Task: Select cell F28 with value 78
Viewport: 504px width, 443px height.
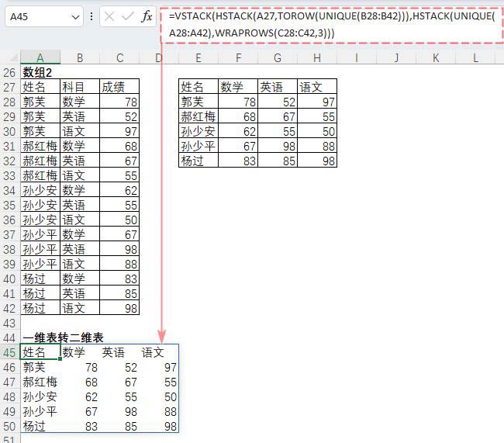Action: pos(237,102)
